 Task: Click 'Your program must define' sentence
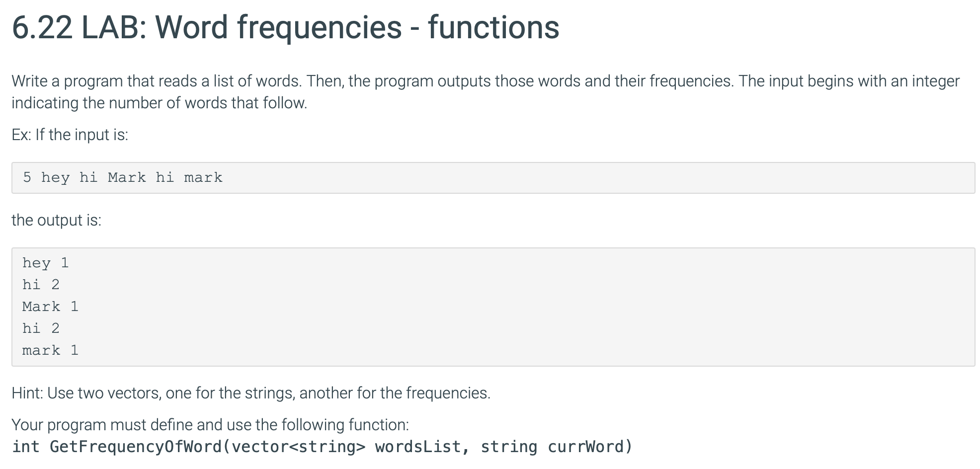(210, 425)
